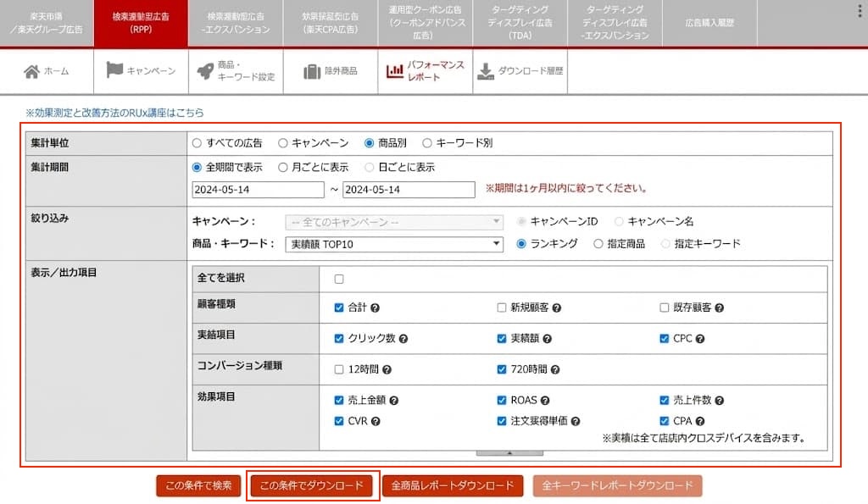Click the bar chart パフォーマンスレポート icon
The height and width of the screenshot is (504, 868).
(395, 71)
